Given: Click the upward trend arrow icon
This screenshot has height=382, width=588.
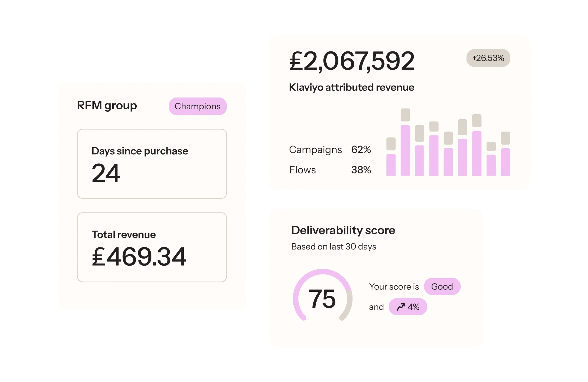Looking at the screenshot, I should 401,307.
